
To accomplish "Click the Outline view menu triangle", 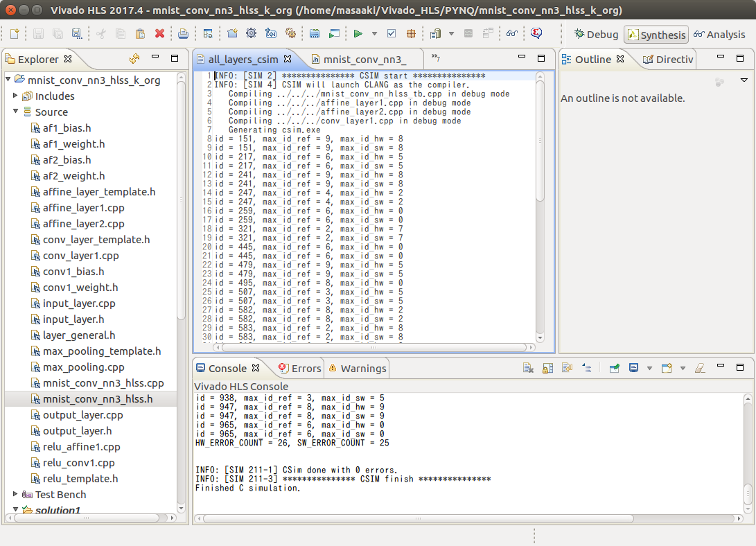I will tap(744, 80).
